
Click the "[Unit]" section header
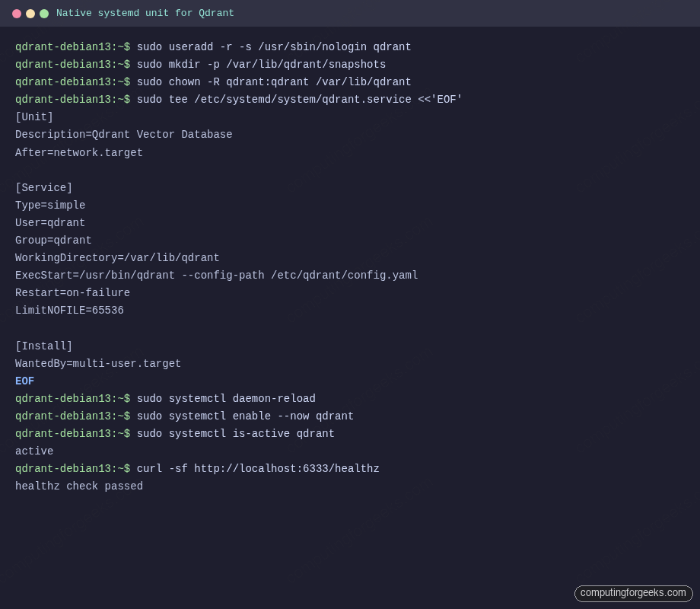point(34,117)
